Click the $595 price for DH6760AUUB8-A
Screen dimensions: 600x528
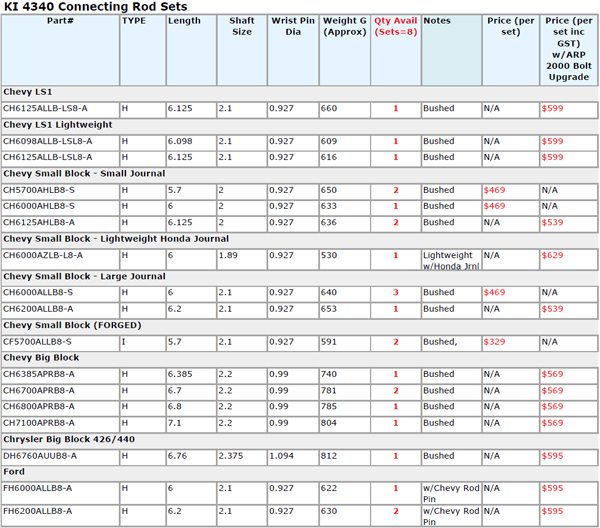[553, 456]
